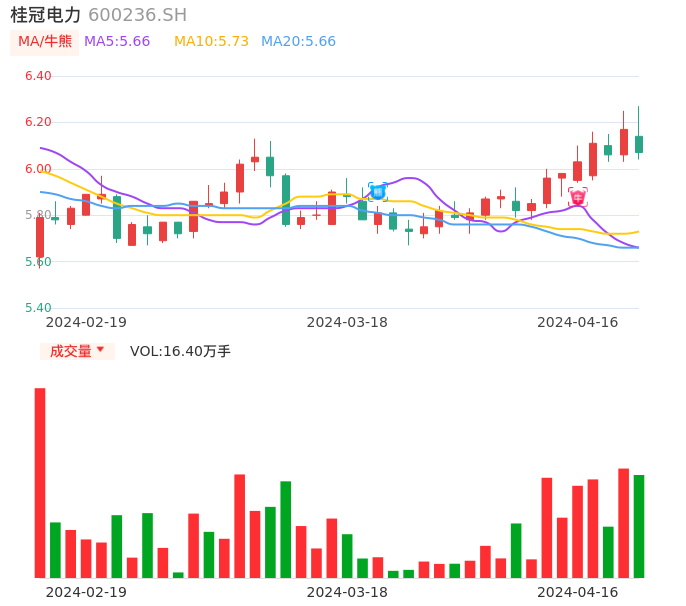The image size is (686, 606).
Task: Click the stock code 600236.SH
Action: coord(137,15)
